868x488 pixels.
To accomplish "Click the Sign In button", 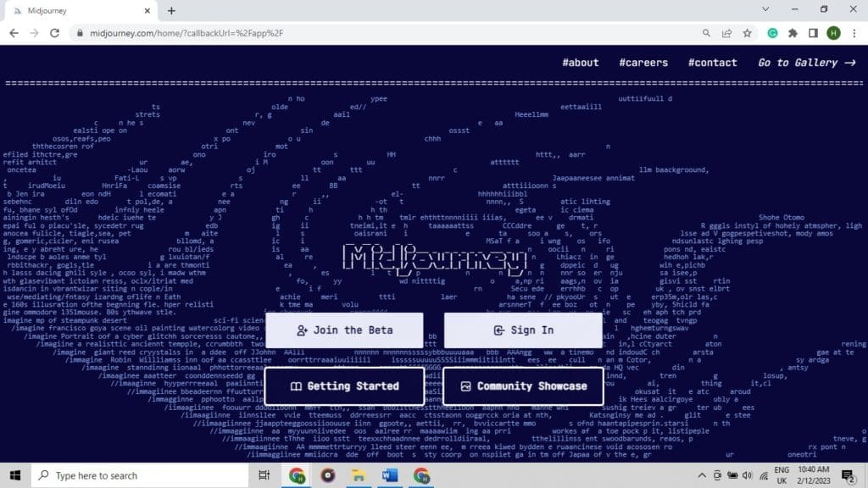I will [x=523, y=330].
